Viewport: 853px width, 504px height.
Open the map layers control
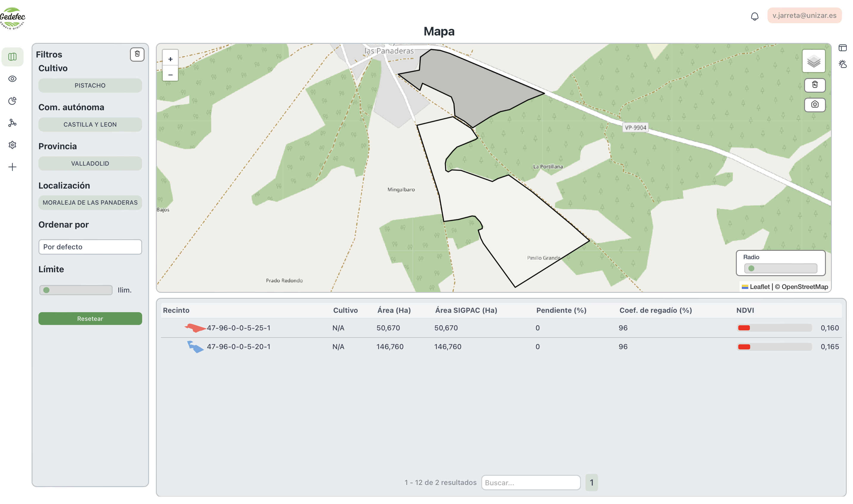click(814, 61)
